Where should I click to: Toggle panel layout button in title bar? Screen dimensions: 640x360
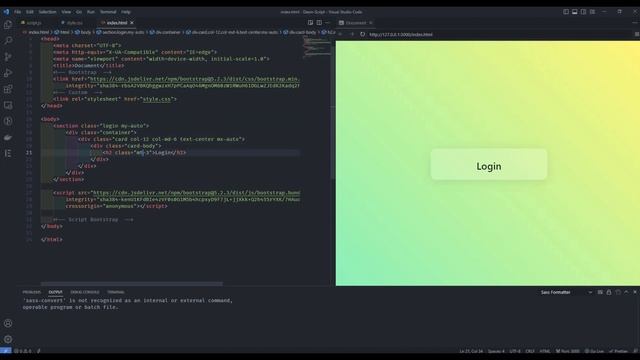pos(574,12)
